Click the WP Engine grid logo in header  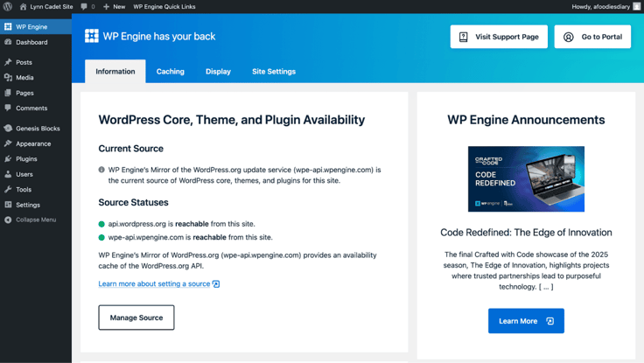(92, 36)
